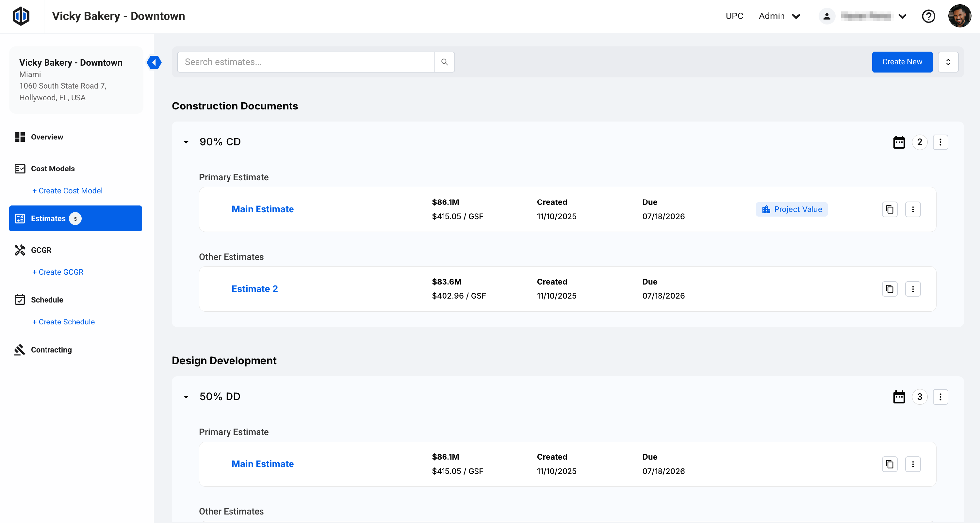Open the help question mark icon
Image resolution: width=980 pixels, height=523 pixels.
click(928, 16)
